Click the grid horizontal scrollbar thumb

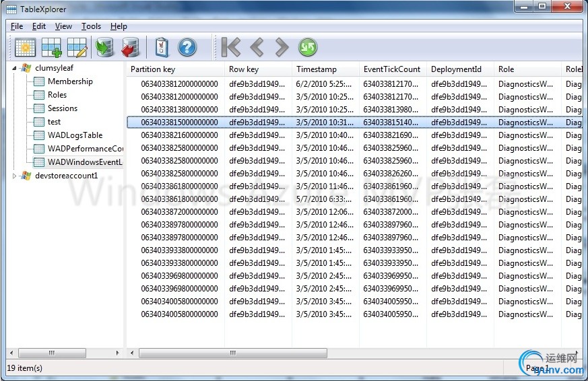pos(233,353)
